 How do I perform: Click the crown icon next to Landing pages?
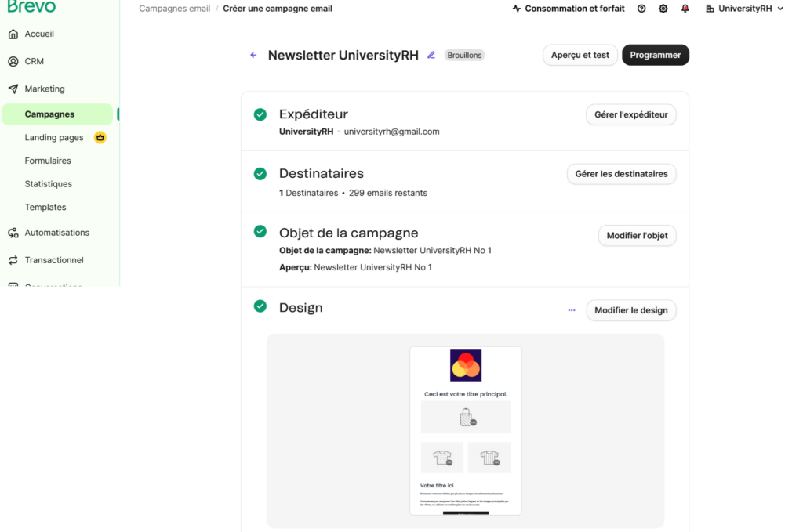100,137
